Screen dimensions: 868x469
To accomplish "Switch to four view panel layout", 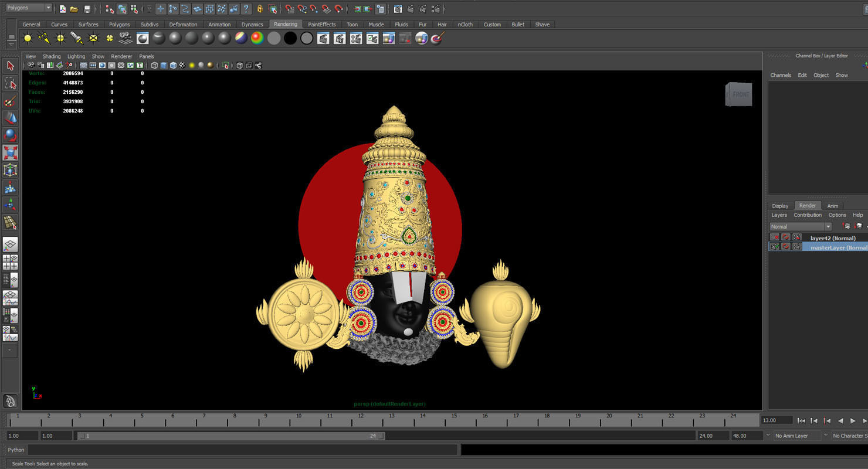I will pos(10,262).
